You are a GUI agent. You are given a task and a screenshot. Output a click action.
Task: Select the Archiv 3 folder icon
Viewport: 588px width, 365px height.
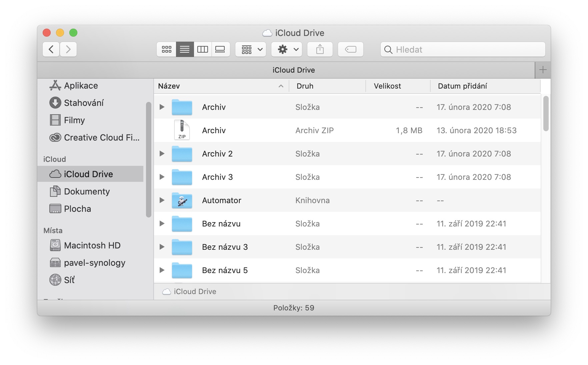point(182,177)
